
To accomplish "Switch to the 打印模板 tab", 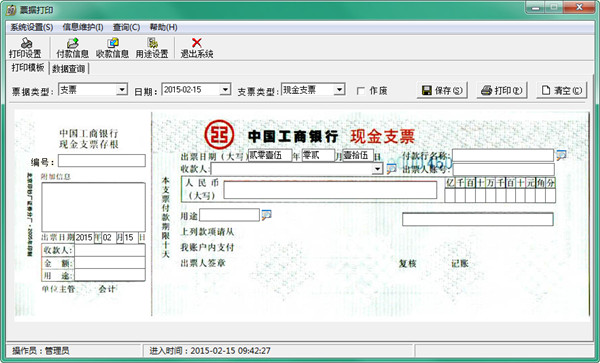I will tap(28, 68).
